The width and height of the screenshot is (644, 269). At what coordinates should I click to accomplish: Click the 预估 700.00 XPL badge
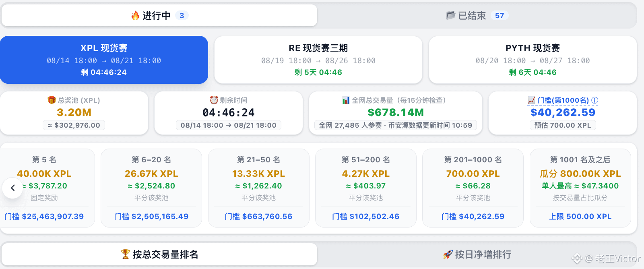(x=563, y=125)
